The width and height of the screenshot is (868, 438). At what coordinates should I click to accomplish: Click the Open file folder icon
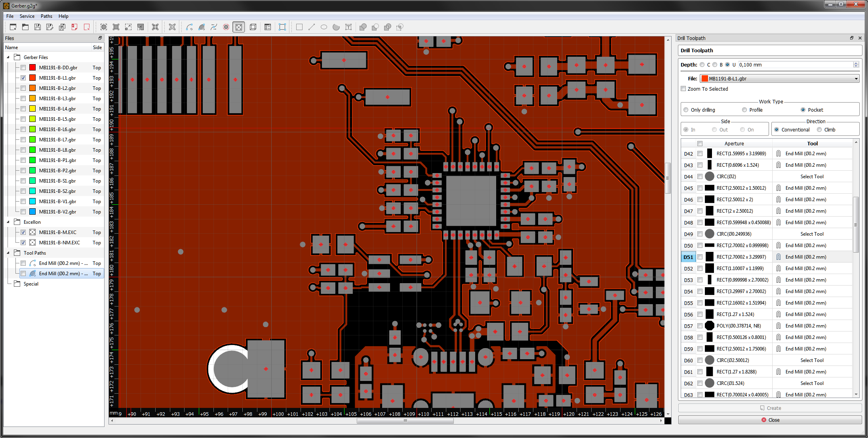[x=25, y=27]
